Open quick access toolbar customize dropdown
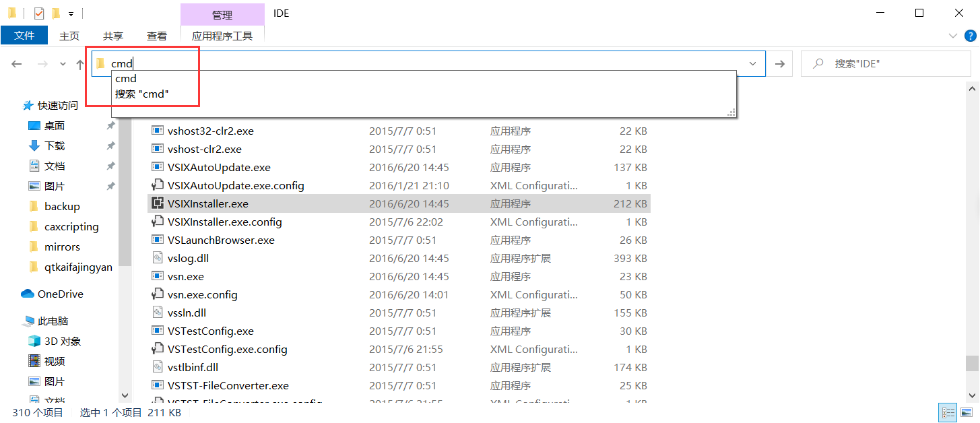 (x=71, y=13)
